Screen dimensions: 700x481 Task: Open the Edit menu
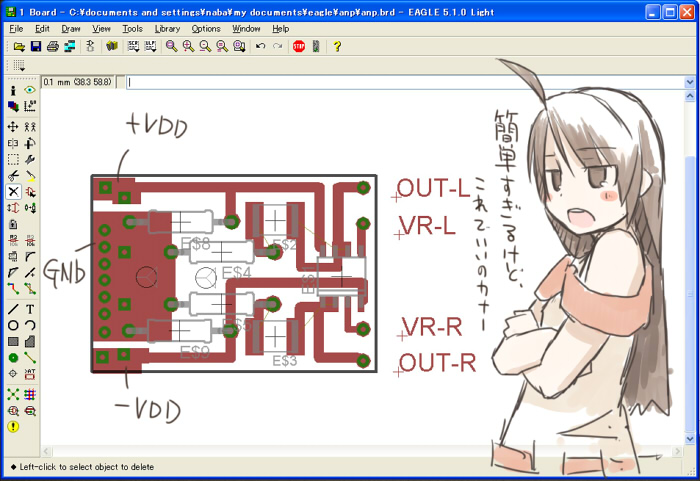coord(42,29)
